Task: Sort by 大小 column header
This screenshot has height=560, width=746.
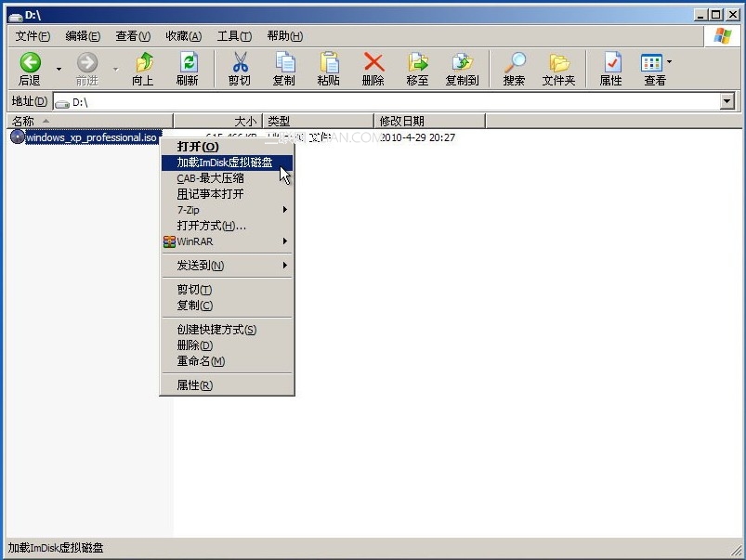Action: pyautogui.click(x=218, y=121)
